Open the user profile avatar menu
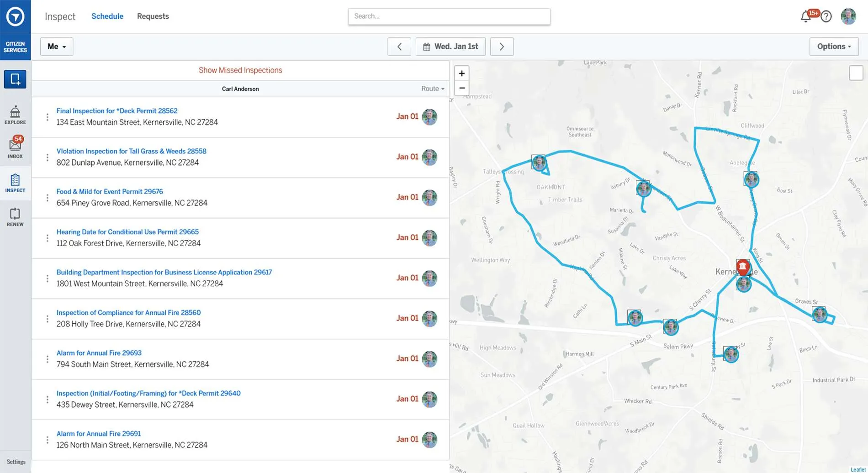 coord(848,16)
